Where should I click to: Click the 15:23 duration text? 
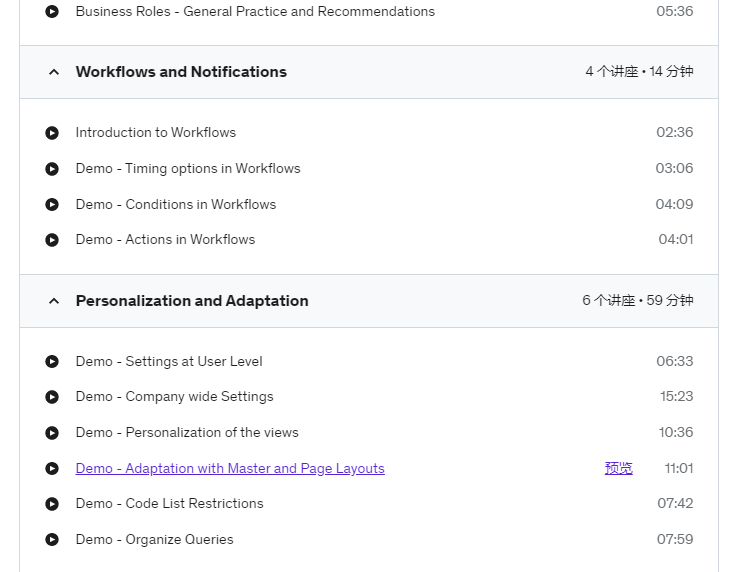[676, 397]
